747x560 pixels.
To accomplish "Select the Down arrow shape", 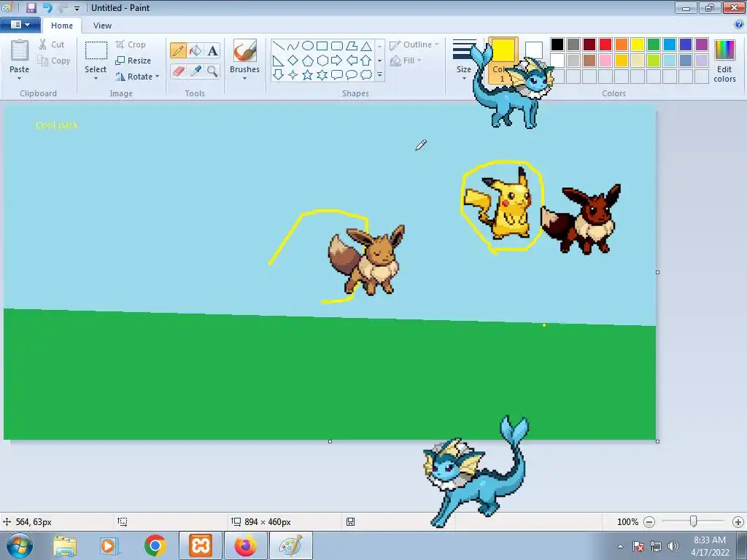I will click(x=279, y=75).
